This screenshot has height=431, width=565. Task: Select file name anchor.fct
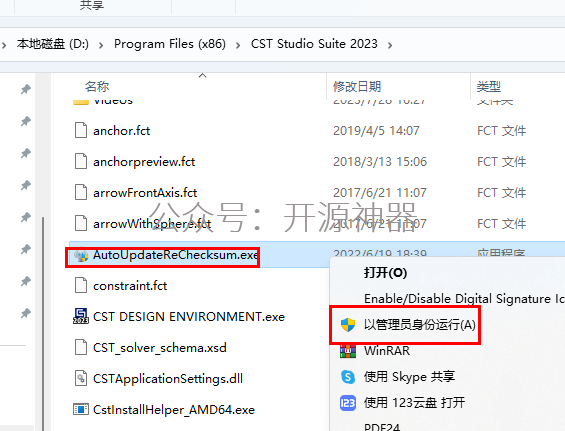(121, 130)
